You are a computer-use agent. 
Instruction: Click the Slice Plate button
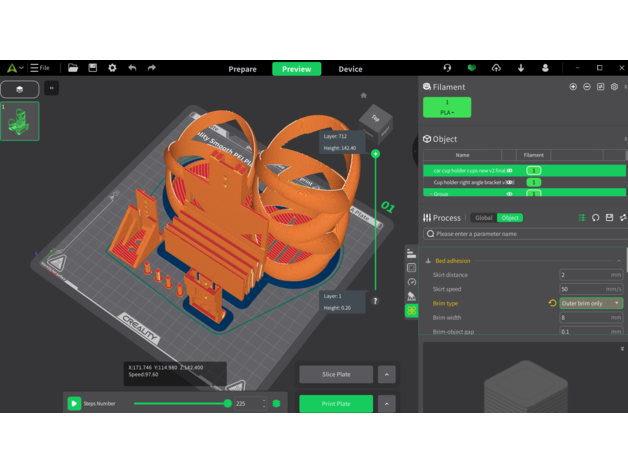[x=336, y=374]
